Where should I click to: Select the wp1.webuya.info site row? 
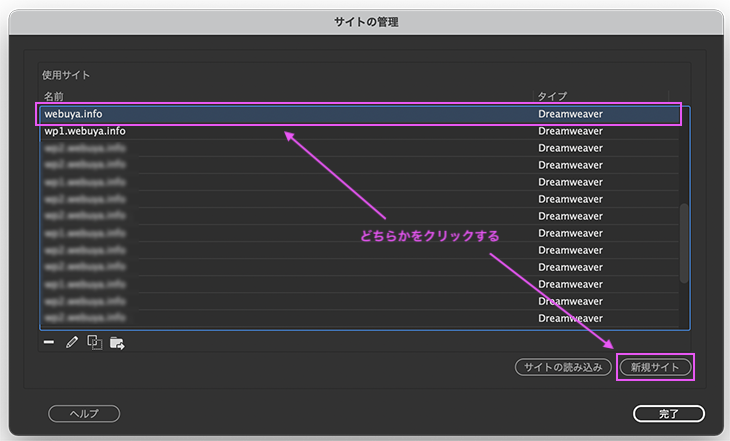(x=359, y=131)
